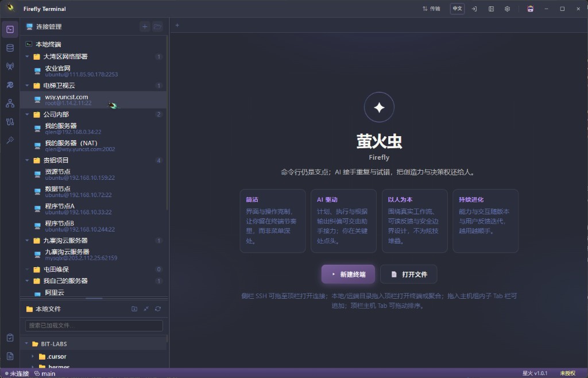Select the 资源节点 host

pyautogui.click(x=94, y=175)
